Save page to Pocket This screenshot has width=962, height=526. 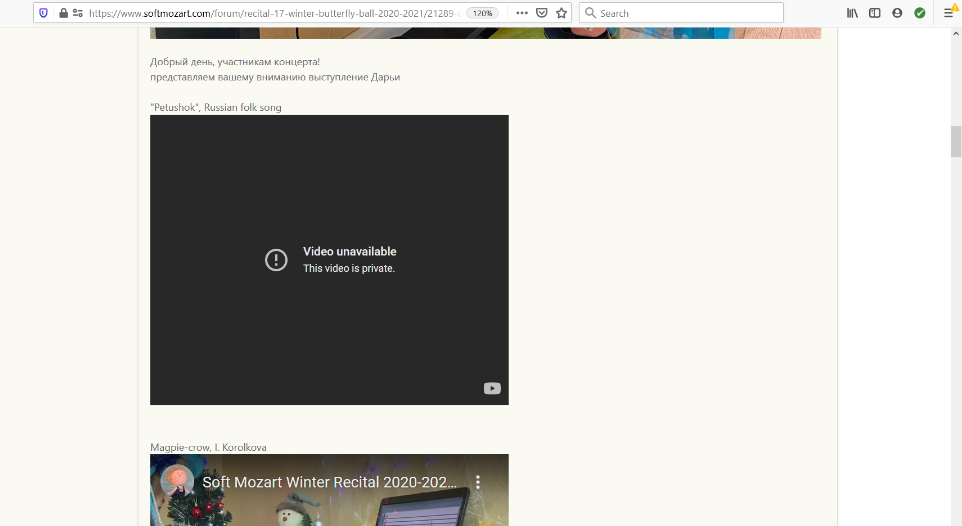pyautogui.click(x=542, y=13)
